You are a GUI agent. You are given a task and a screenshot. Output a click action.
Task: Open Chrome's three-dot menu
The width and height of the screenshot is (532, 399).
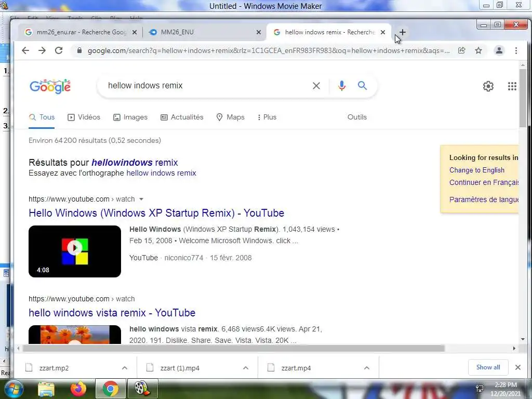(516, 50)
